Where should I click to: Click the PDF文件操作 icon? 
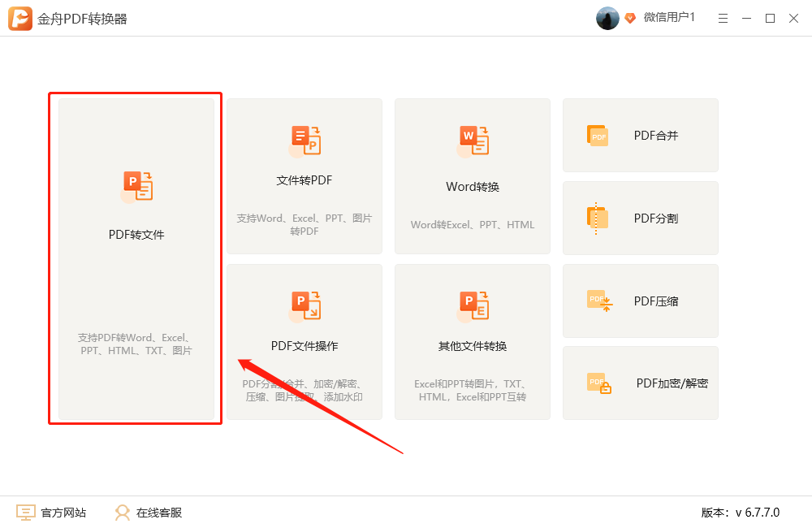305,306
